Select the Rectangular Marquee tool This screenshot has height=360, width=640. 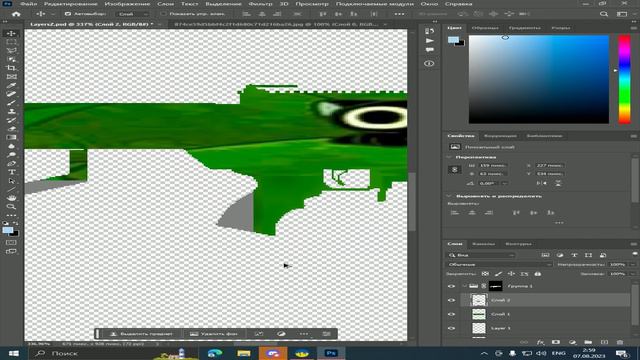pos(11,42)
